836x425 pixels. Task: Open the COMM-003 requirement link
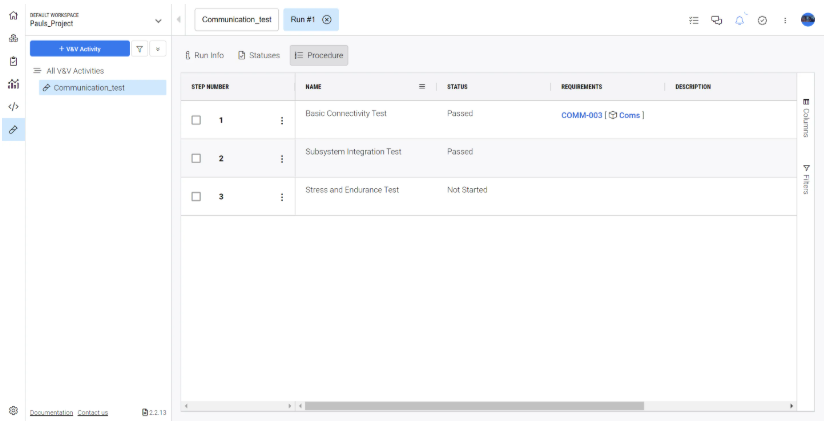coord(581,115)
